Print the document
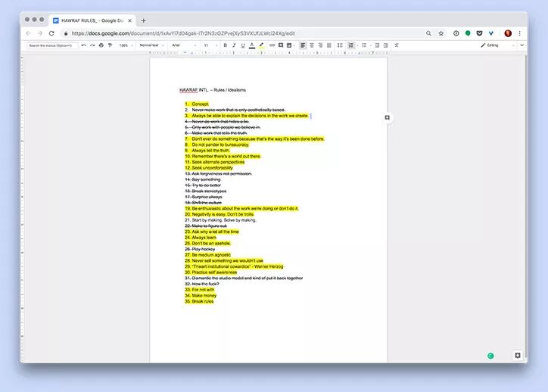 point(101,45)
